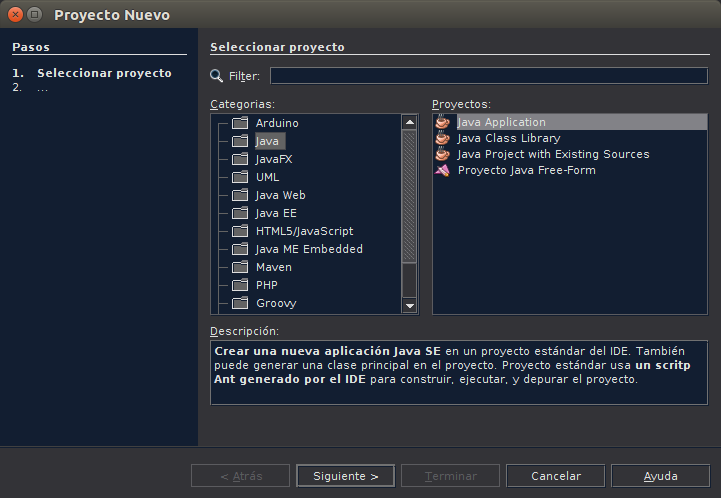Click the Existing Sources project cup icon
This screenshot has width=721, height=498.
coord(442,154)
